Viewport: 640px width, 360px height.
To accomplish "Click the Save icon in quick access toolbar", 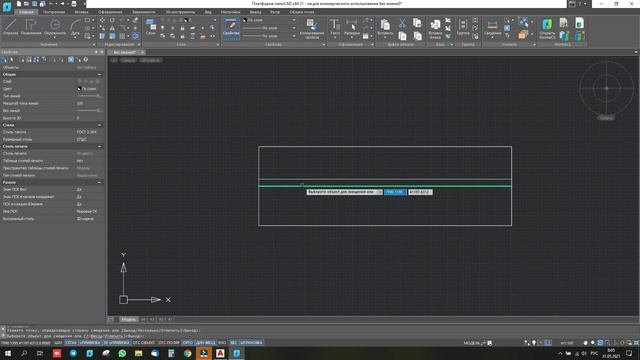I will point(34,4).
